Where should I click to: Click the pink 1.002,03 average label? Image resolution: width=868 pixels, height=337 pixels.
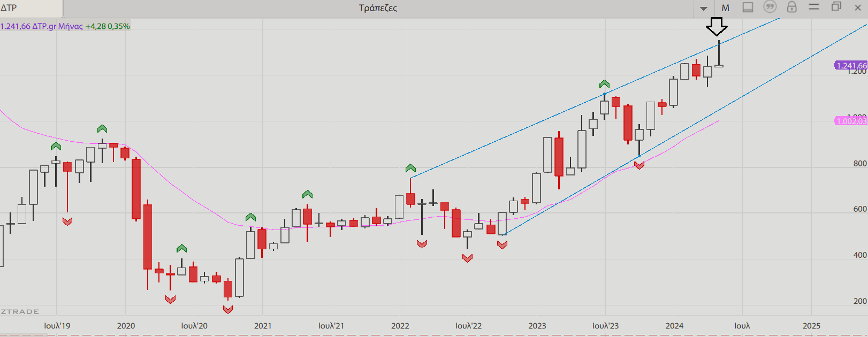[851, 121]
